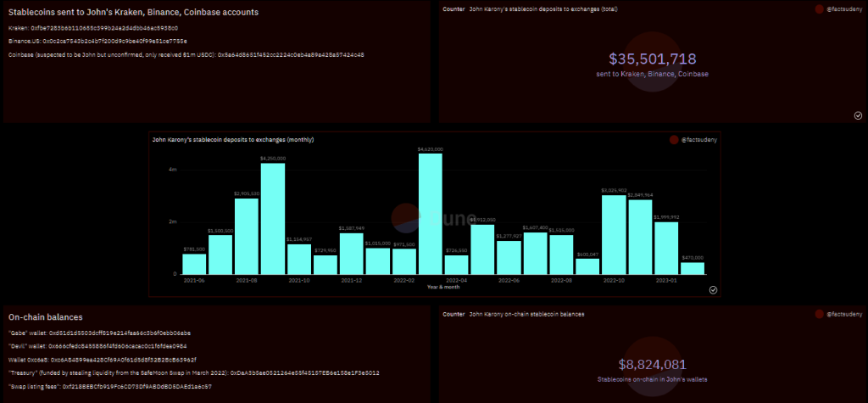Click the $35,501,718 counter value

click(x=653, y=59)
